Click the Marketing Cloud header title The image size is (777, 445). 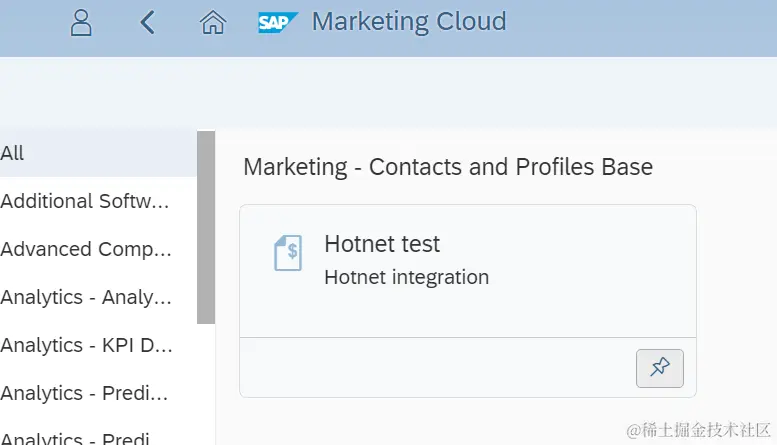(409, 21)
